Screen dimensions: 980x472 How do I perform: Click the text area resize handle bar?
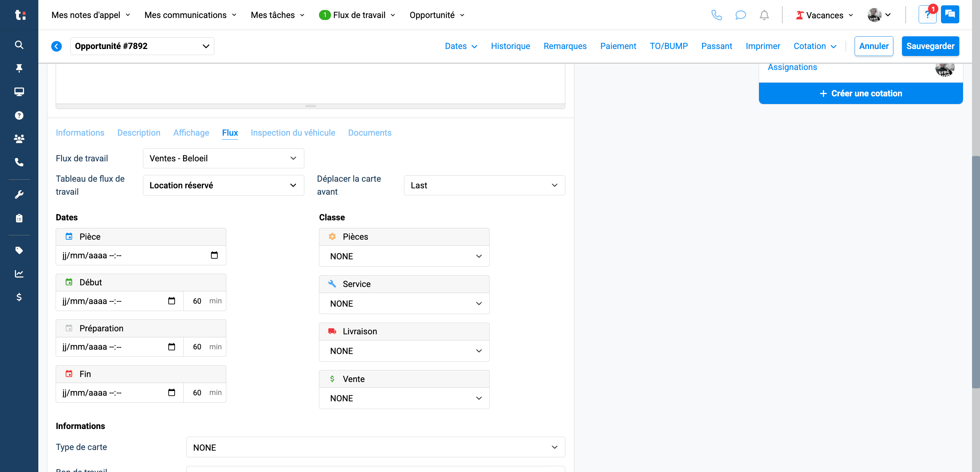coord(310,106)
